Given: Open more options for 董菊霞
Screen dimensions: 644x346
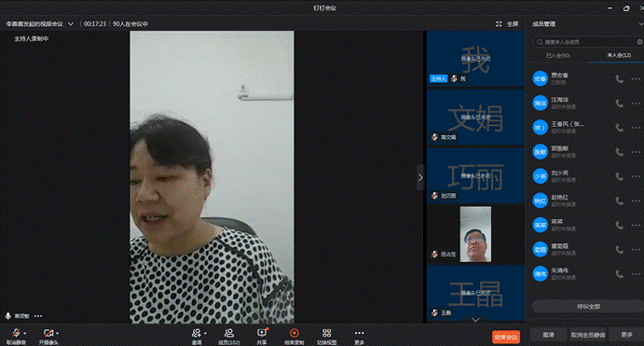Looking at the screenshot, I should tap(636, 249).
